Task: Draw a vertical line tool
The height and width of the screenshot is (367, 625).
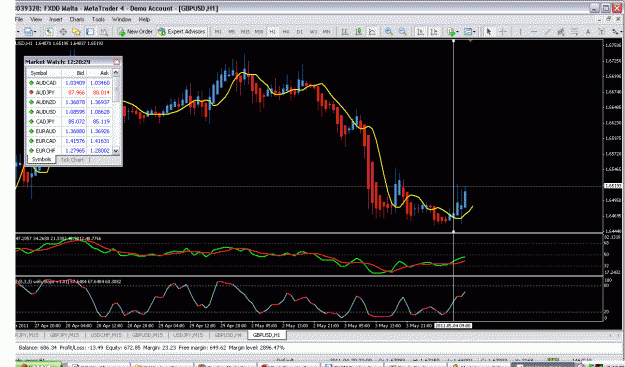Action: 520,31
